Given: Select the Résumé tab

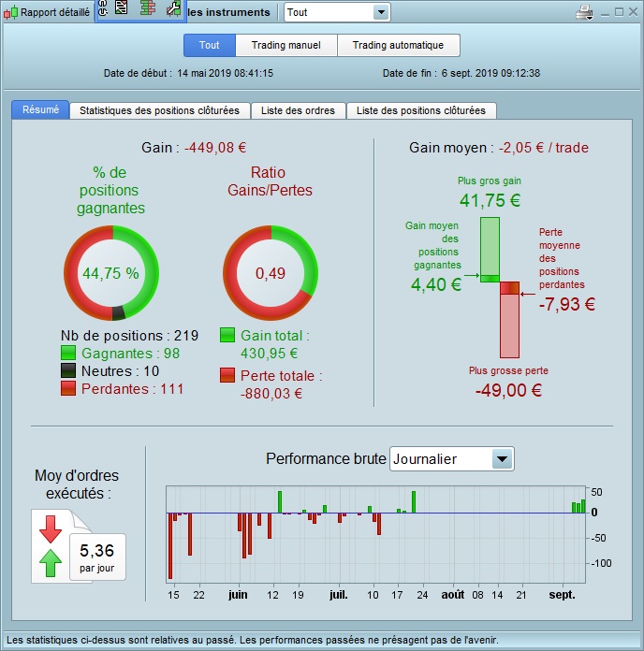Looking at the screenshot, I should (40, 110).
